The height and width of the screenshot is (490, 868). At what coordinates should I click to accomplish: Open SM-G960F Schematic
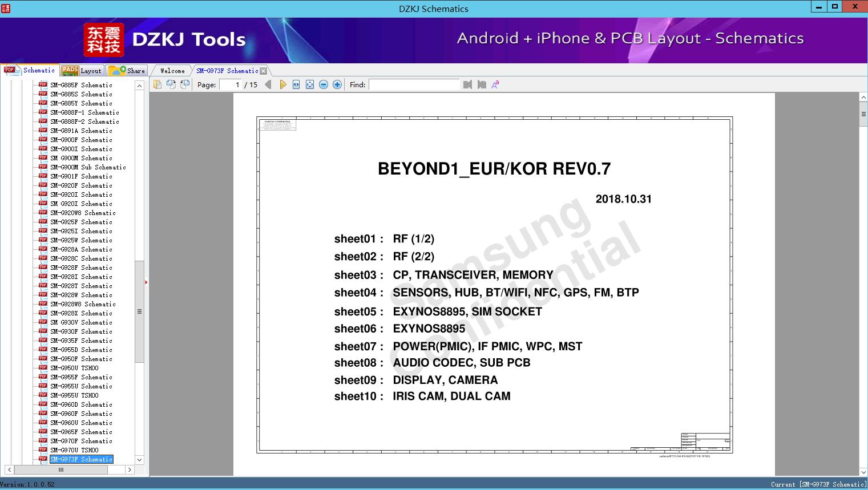(x=81, y=414)
